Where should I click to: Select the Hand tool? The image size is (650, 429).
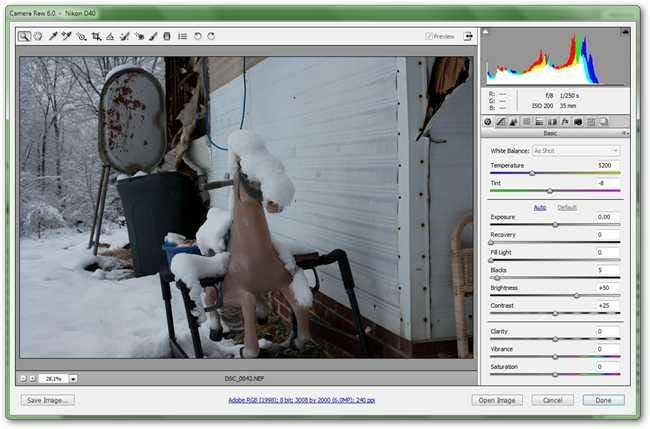pos(38,36)
